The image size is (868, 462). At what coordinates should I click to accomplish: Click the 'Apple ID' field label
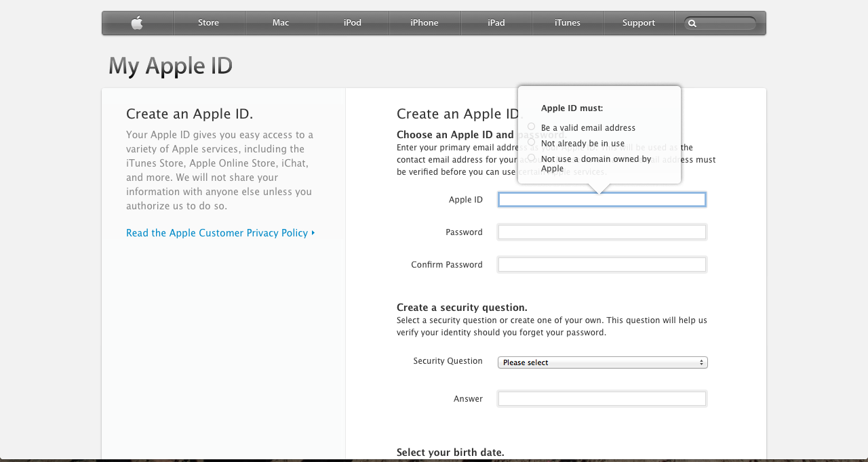pyautogui.click(x=466, y=200)
